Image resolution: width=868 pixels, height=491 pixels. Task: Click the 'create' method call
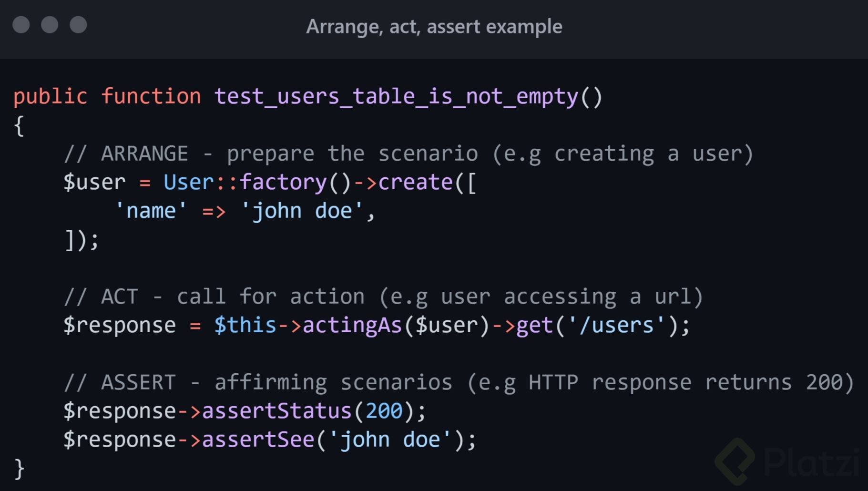(415, 183)
